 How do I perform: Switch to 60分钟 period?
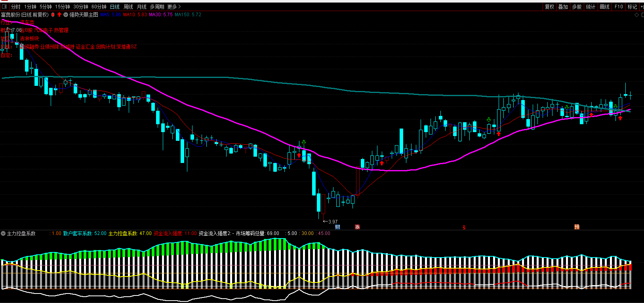click(99, 7)
